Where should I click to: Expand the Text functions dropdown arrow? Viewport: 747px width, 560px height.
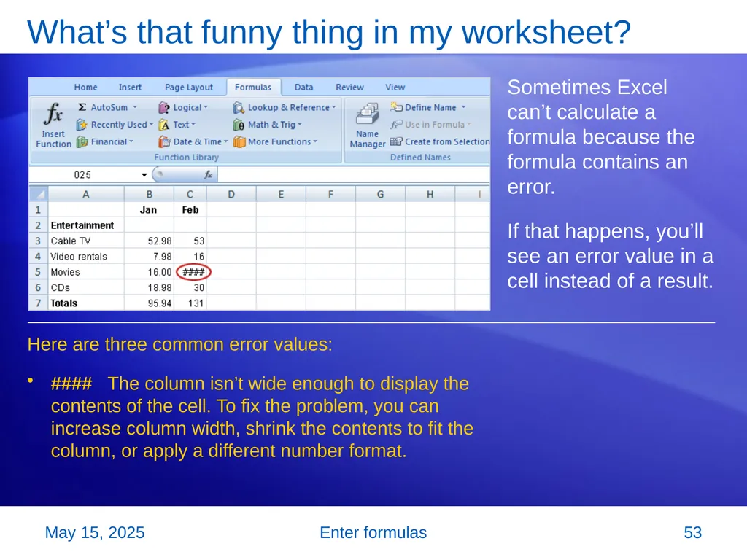193,124
